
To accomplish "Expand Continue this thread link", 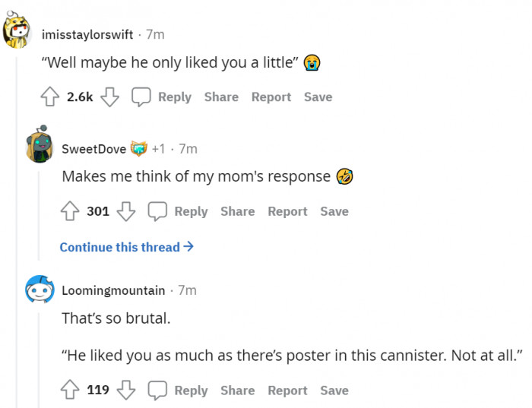I will pos(126,247).
